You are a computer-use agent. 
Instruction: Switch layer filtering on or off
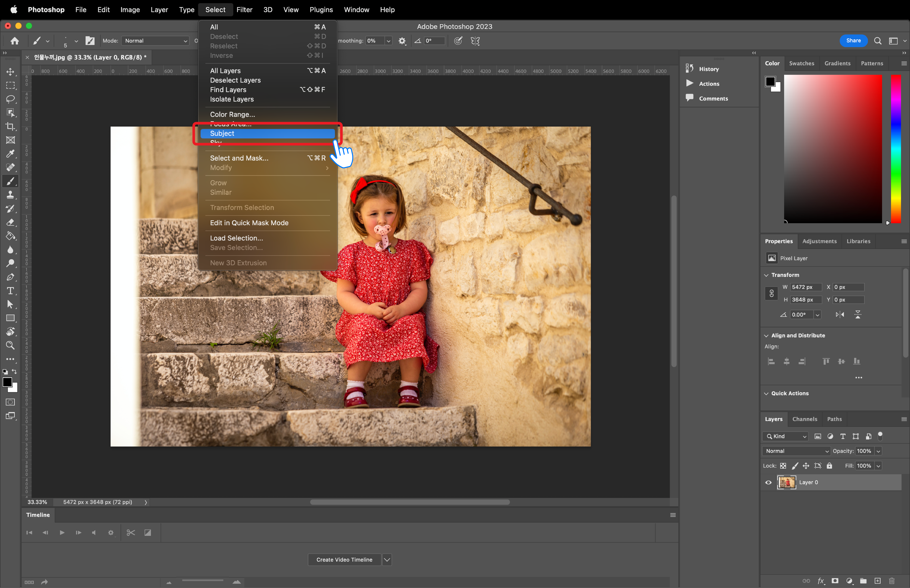tap(880, 436)
